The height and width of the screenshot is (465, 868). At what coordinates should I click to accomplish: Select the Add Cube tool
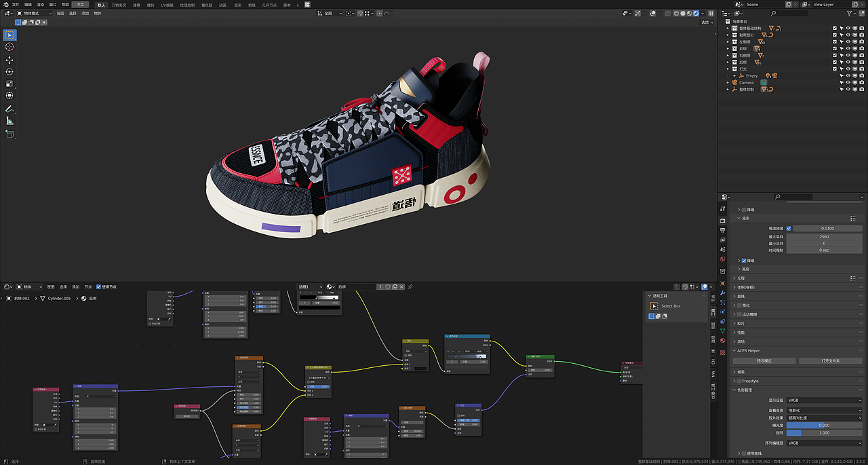point(9,134)
